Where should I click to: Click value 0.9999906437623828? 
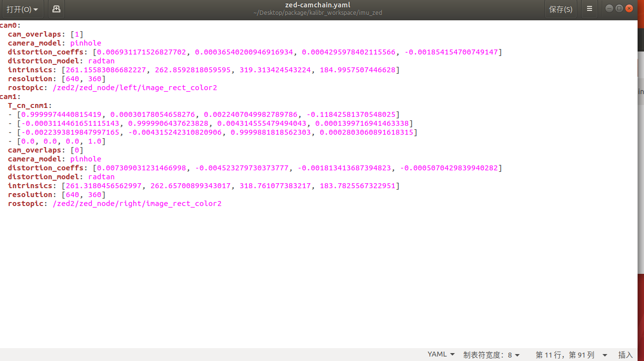[168, 123]
